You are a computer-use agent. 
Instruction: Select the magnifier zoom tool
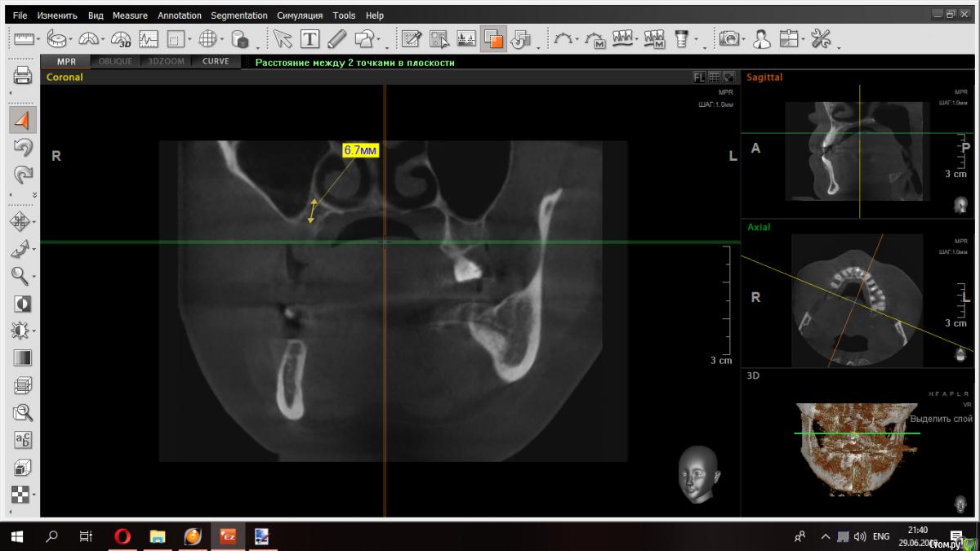[x=20, y=276]
